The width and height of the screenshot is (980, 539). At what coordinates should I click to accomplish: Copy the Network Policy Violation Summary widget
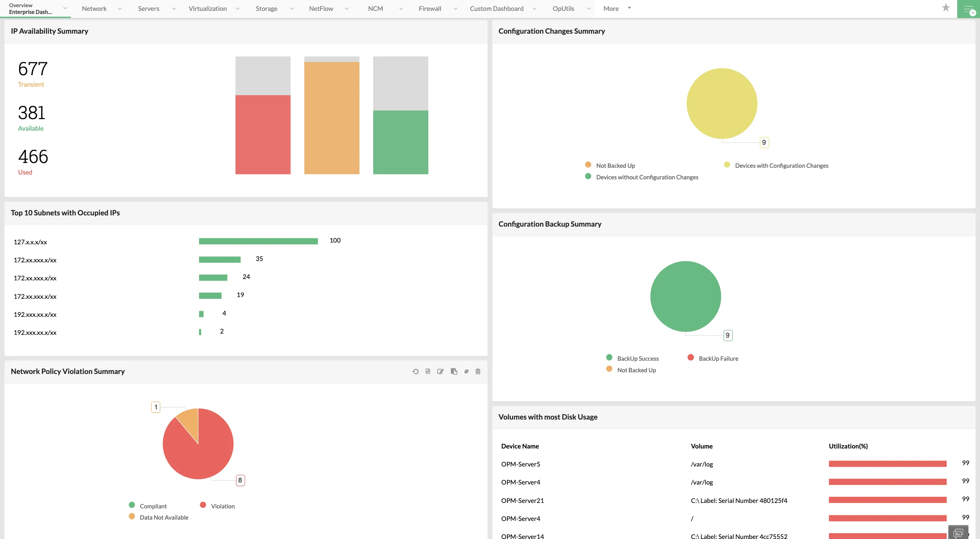(x=454, y=372)
